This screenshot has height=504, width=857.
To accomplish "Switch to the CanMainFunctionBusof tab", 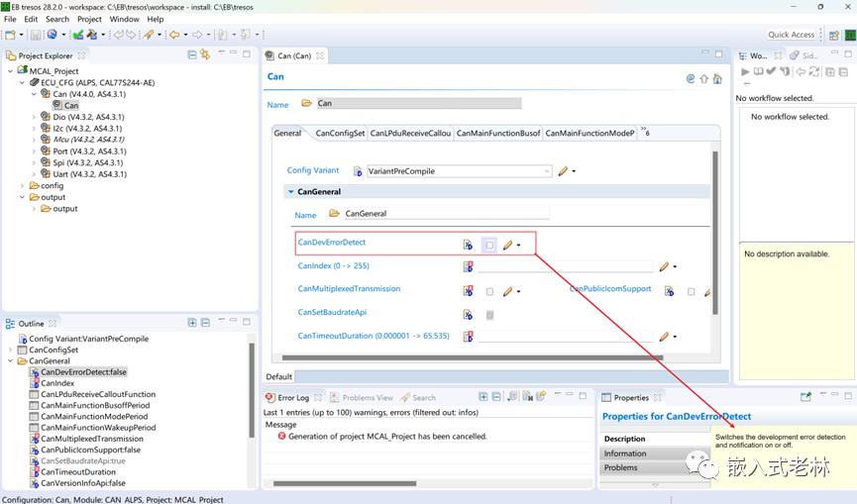I will point(498,134).
